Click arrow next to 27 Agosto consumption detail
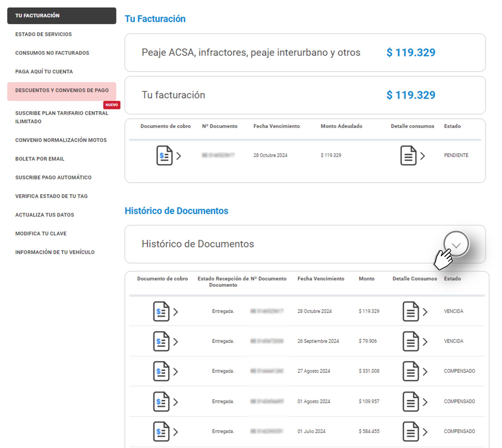The width and height of the screenshot is (502, 448). (x=425, y=371)
